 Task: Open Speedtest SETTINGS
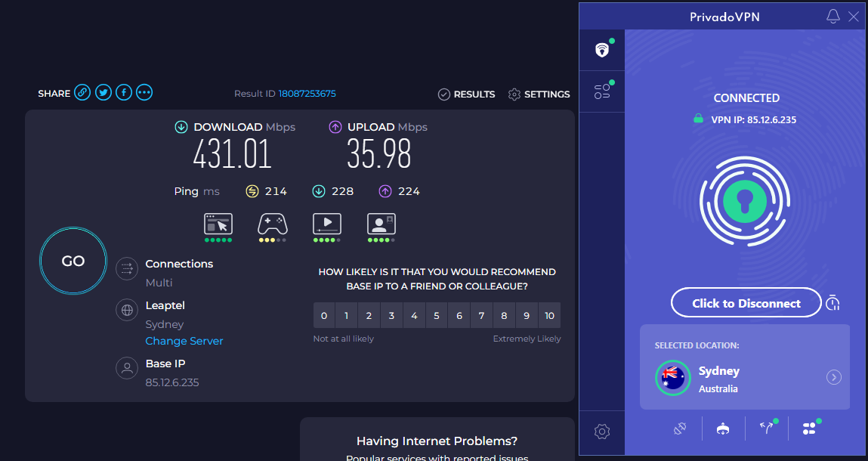[539, 94]
